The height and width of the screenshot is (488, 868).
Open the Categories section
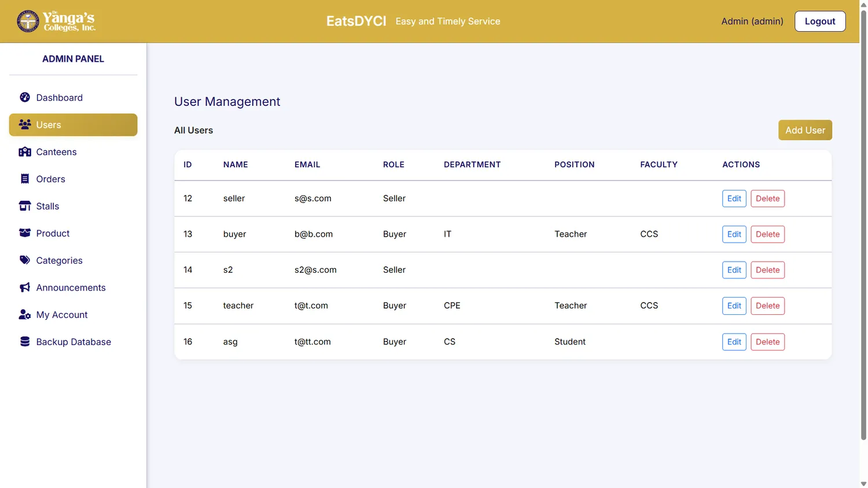tap(73, 260)
